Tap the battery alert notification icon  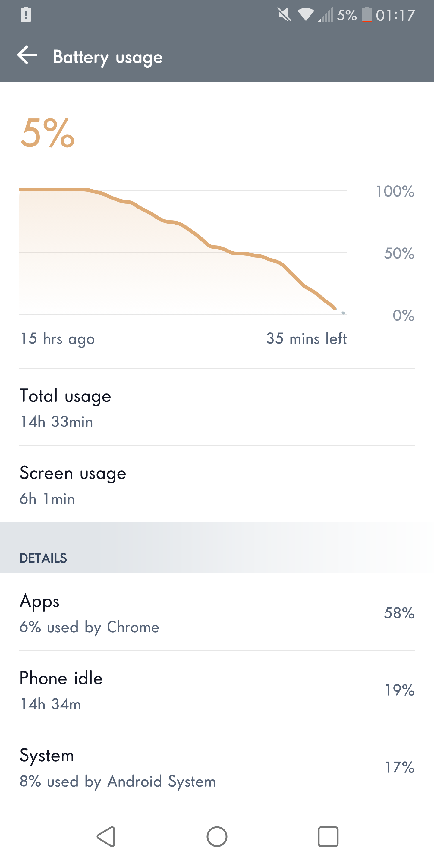click(x=26, y=15)
